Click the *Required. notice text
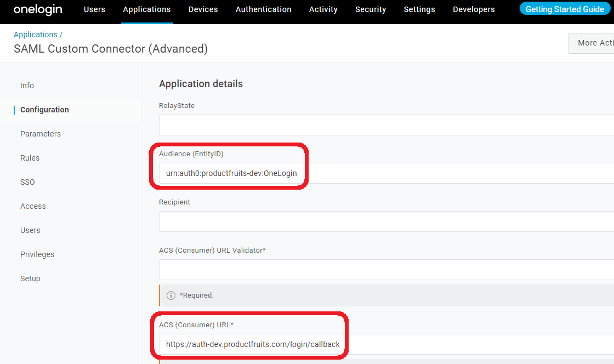This screenshot has width=614, height=364. click(197, 295)
